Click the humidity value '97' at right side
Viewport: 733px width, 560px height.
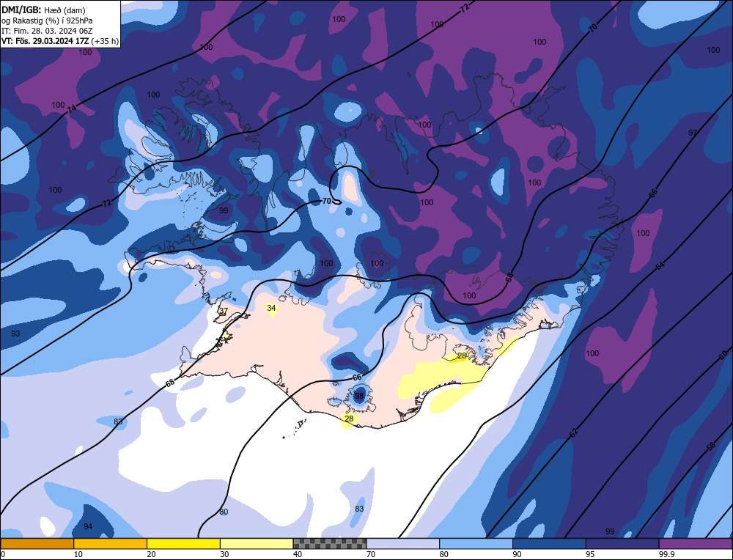coord(693,133)
